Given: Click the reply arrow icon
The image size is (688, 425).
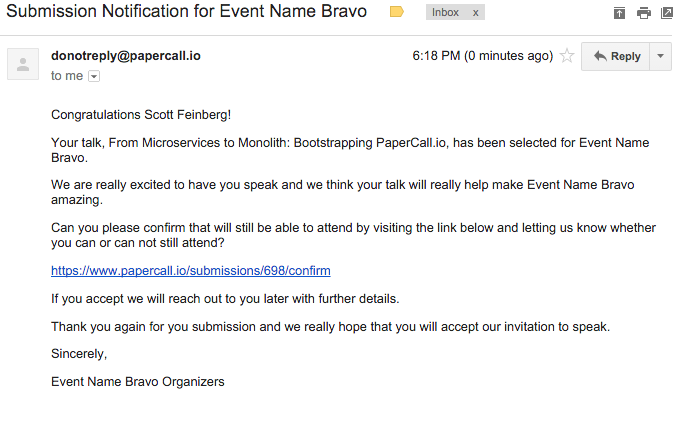Looking at the screenshot, I should click(600, 56).
